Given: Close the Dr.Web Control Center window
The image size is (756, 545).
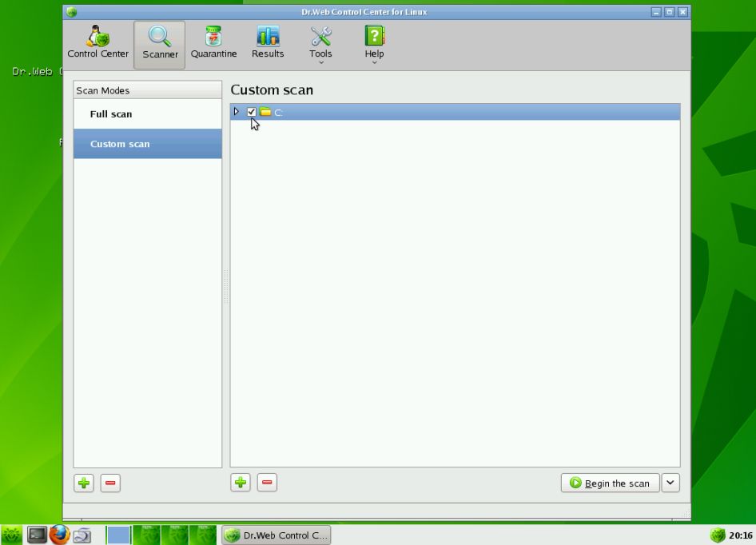Looking at the screenshot, I should (x=682, y=12).
